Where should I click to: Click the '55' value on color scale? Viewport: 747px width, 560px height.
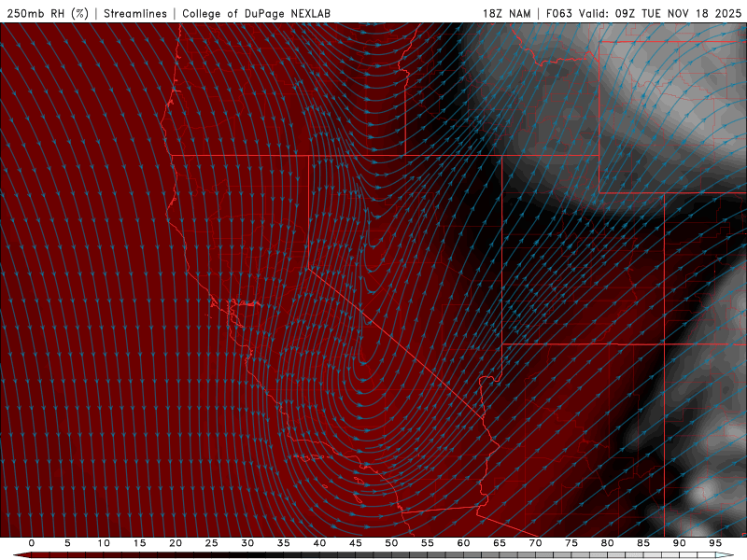pos(428,543)
